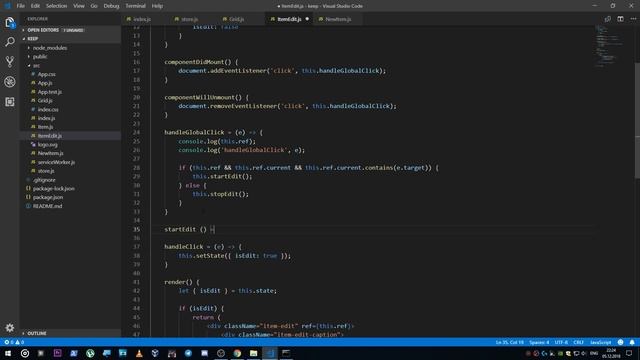Click the Split Editor icon
The width and height of the screenshot is (640, 360).
[x=620, y=19]
